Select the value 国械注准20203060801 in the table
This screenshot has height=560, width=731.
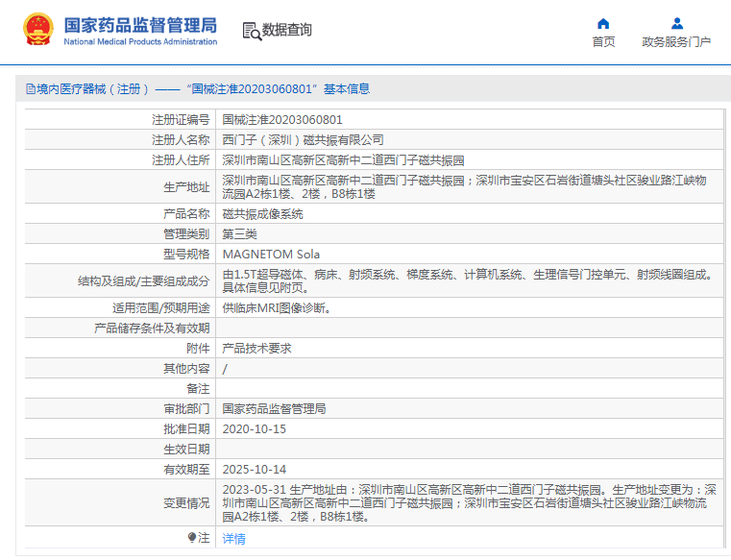[x=282, y=120]
